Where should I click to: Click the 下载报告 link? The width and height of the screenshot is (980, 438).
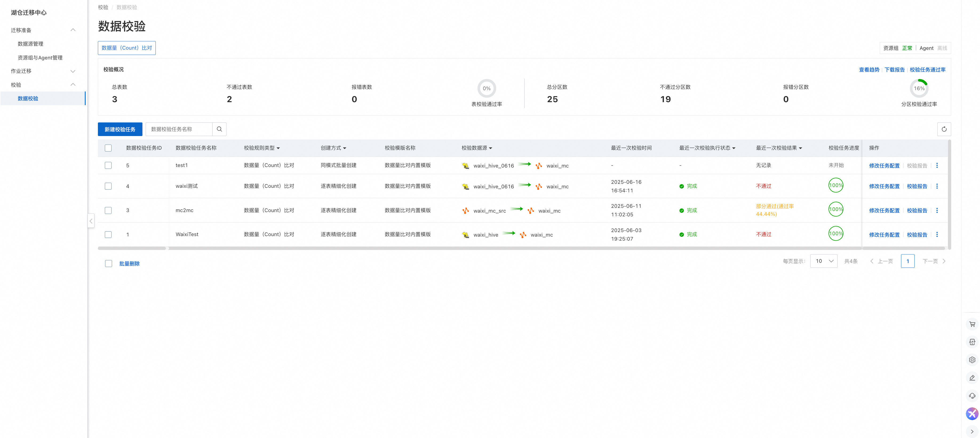894,70
